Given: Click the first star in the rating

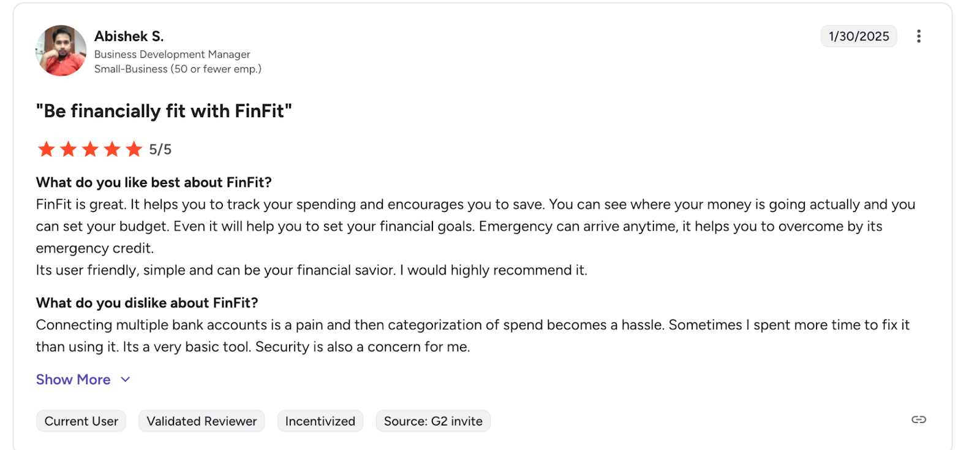Looking at the screenshot, I should (x=47, y=149).
